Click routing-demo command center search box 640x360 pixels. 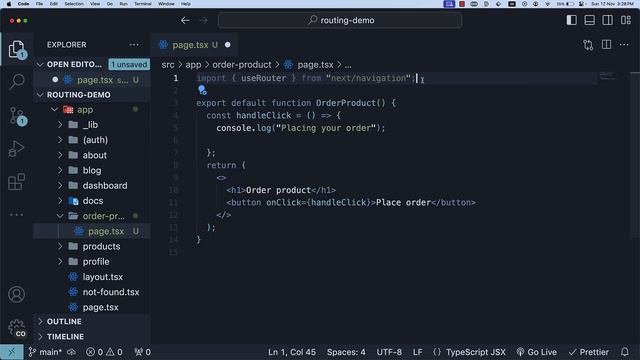pos(340,20)
